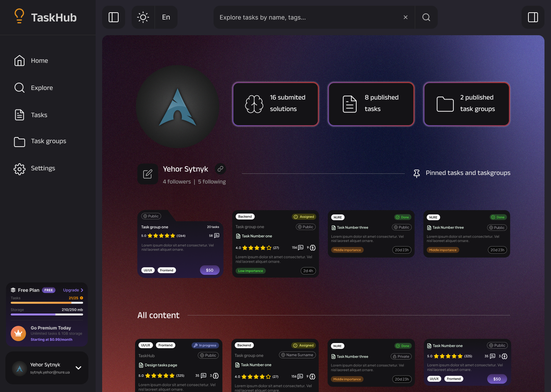Click the UI/UX tag on pinned Task group card
Screen dimensions: 551x392
point(148,270)
